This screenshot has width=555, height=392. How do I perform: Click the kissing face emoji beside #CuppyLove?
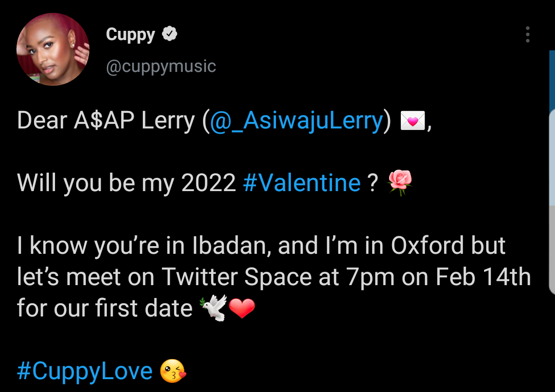click(173, 371)
